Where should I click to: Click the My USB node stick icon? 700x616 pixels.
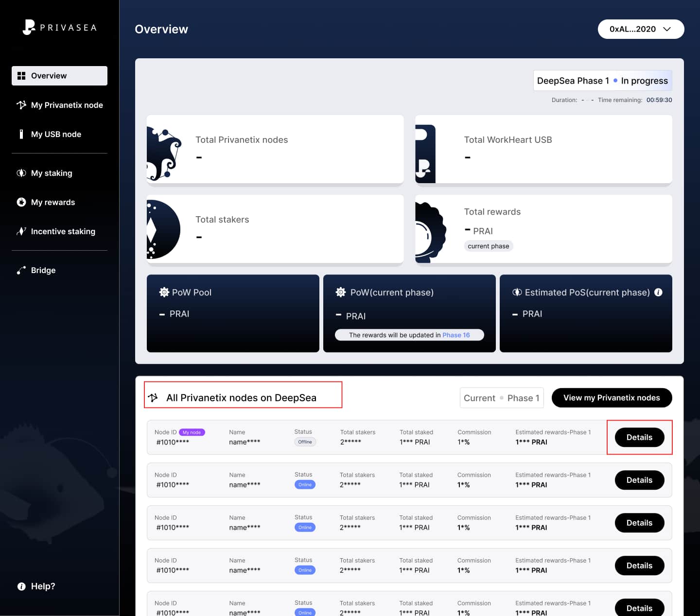coord(21,134)
